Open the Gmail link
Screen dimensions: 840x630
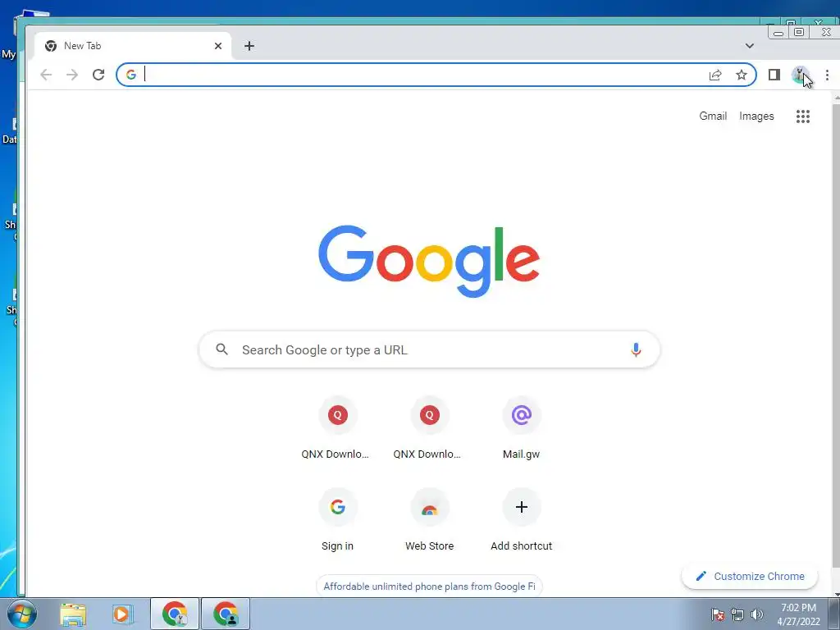[x=713, y=116]
